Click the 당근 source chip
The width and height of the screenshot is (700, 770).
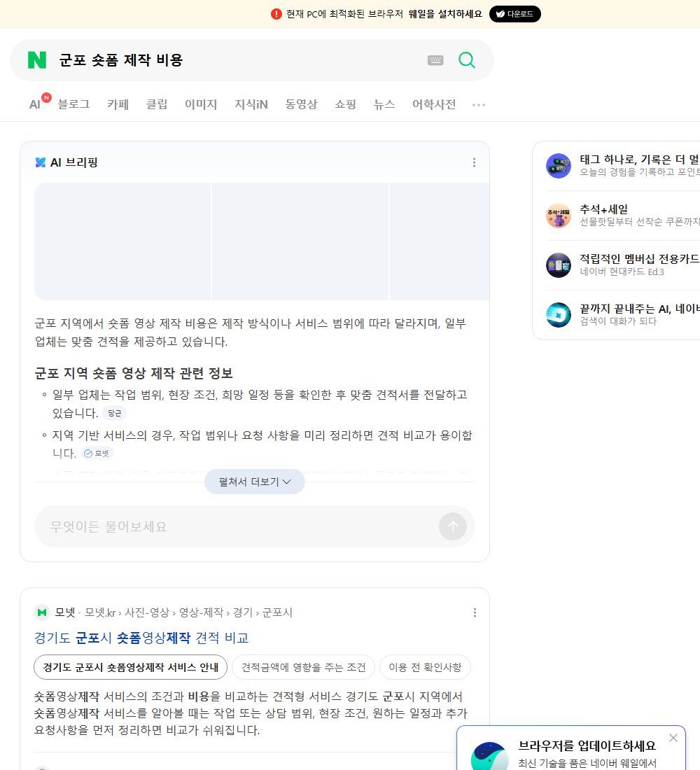coord(115,413)
